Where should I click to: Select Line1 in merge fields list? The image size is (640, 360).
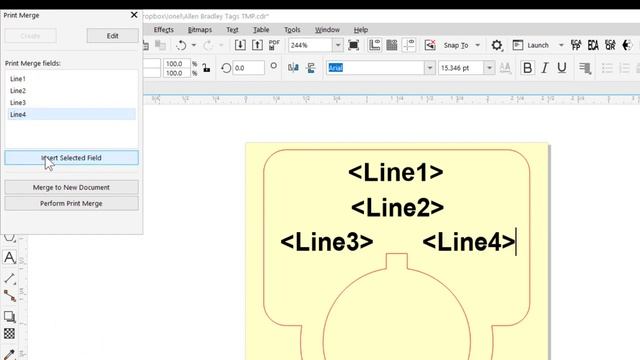tap(71, 79)
